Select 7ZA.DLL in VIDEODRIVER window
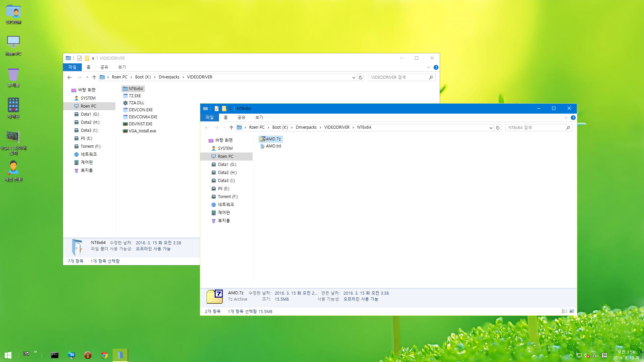Viewport: 644px width, 362px height. click(134, 103)
